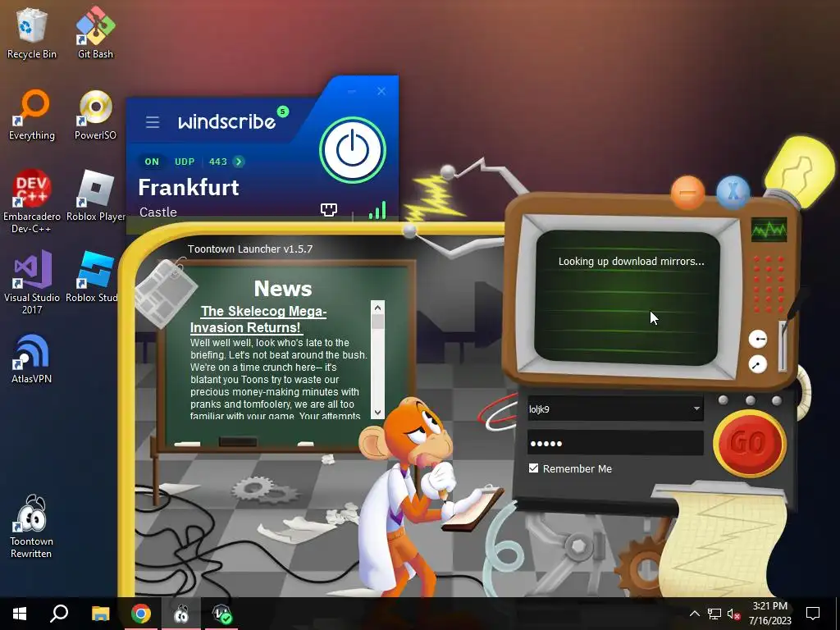The width and height of the screenshot is (840, 630).
Task: Toggle the Windscribe VPN power button
Action: click(x=353, y=150)
